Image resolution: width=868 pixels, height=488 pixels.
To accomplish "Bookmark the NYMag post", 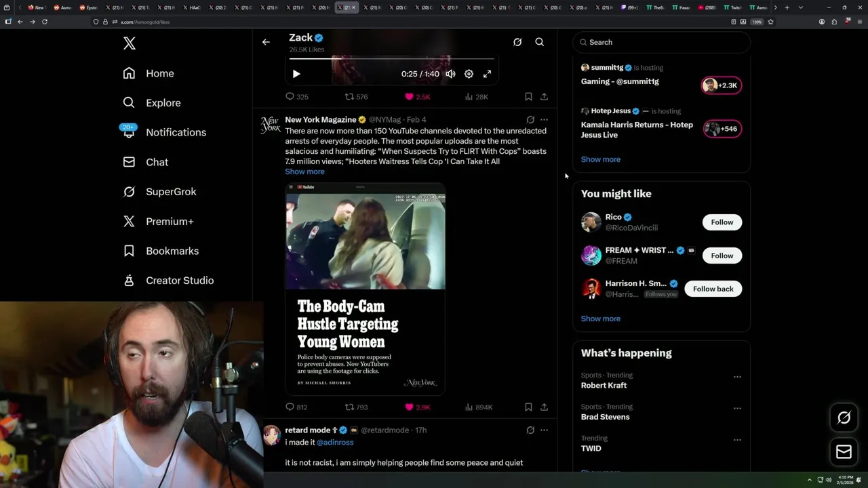I will tap(528, 407).
